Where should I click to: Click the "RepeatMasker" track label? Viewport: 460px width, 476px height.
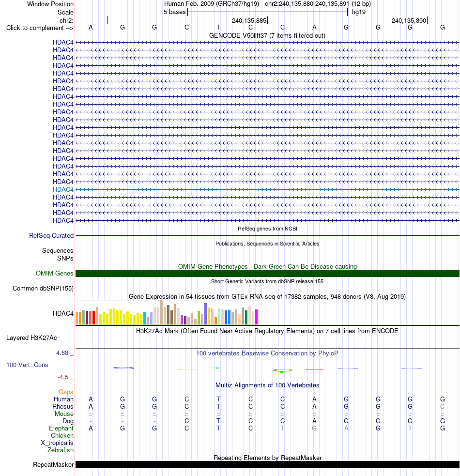[x=53, y=465]
